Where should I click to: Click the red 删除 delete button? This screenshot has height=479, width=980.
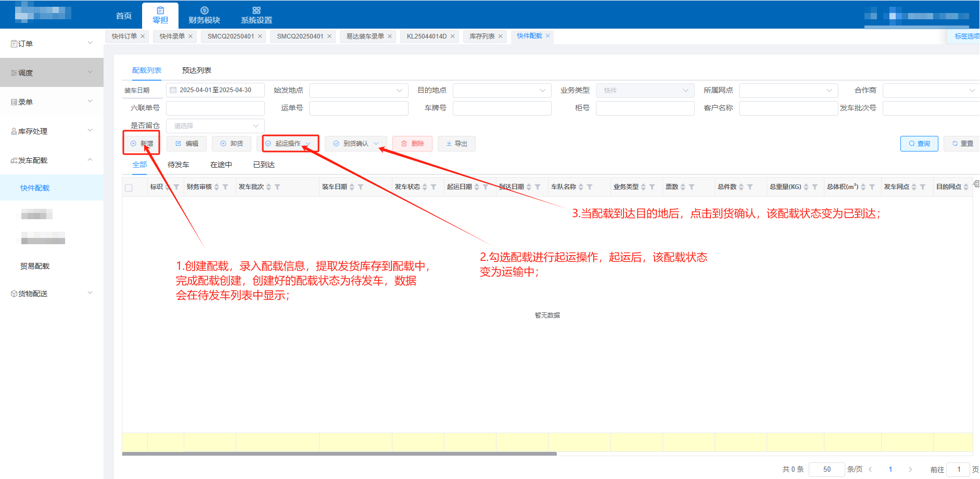pos(412,144)
